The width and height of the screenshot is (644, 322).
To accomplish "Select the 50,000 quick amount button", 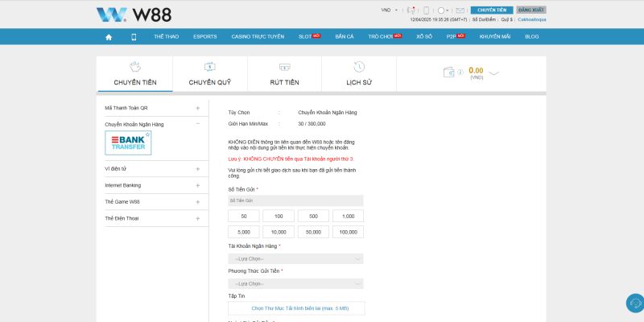I will tap(313, 232).
